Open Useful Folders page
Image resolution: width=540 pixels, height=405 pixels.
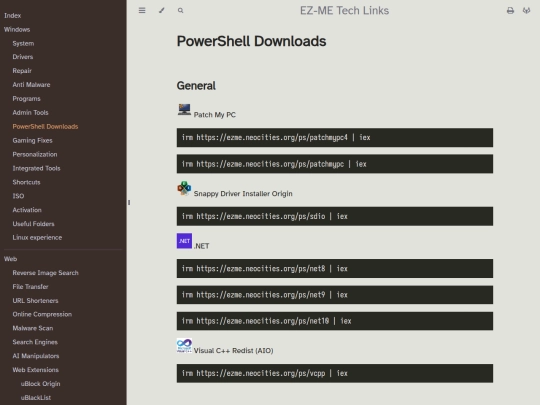pyautogui.click(x=33, y=224)
